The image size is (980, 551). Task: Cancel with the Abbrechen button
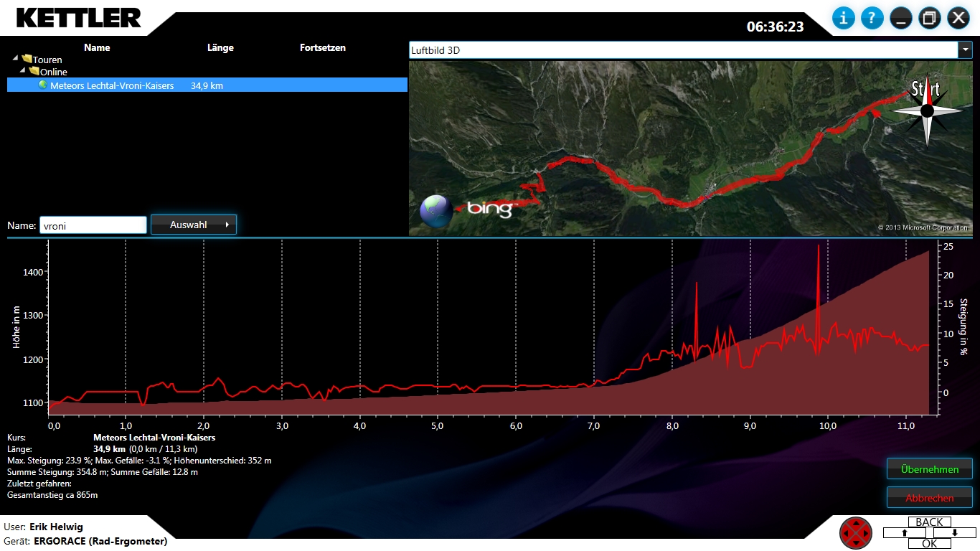(929, 497)
